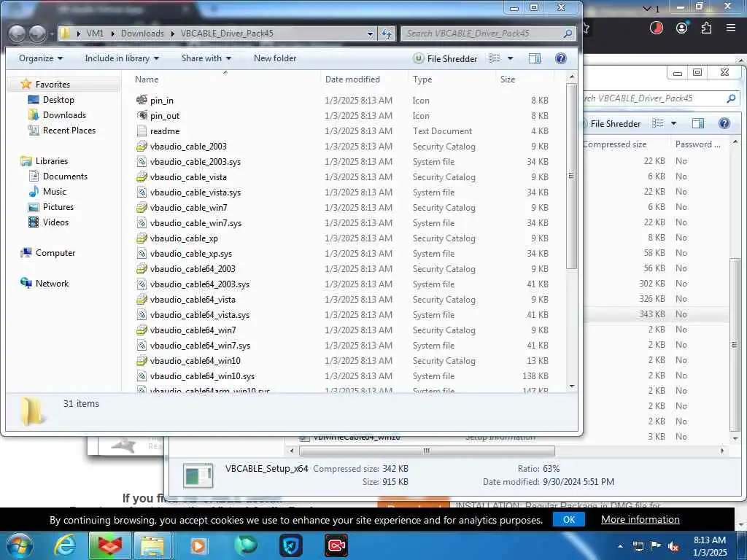
Task: Select Desktop under Favorites
Action: pos(58,99)
